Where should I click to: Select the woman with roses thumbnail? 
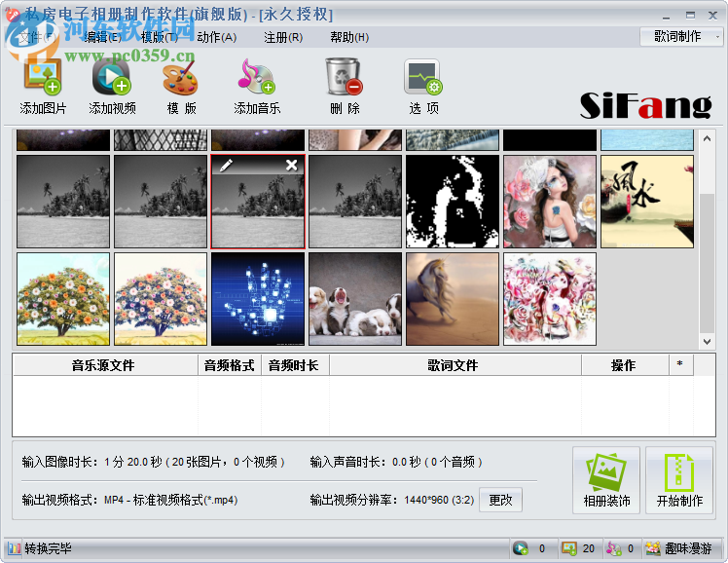pyautogui.click(x=550, y=202)
